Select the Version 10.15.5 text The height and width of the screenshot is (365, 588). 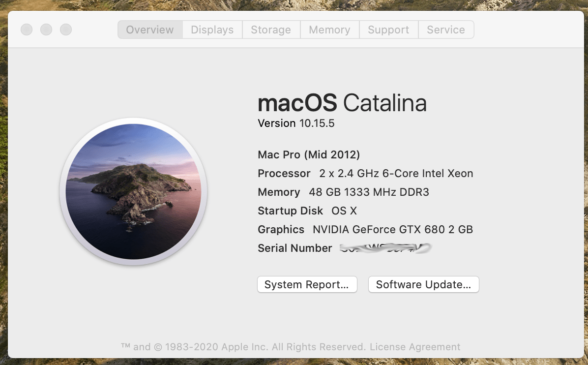coord(295,123)
